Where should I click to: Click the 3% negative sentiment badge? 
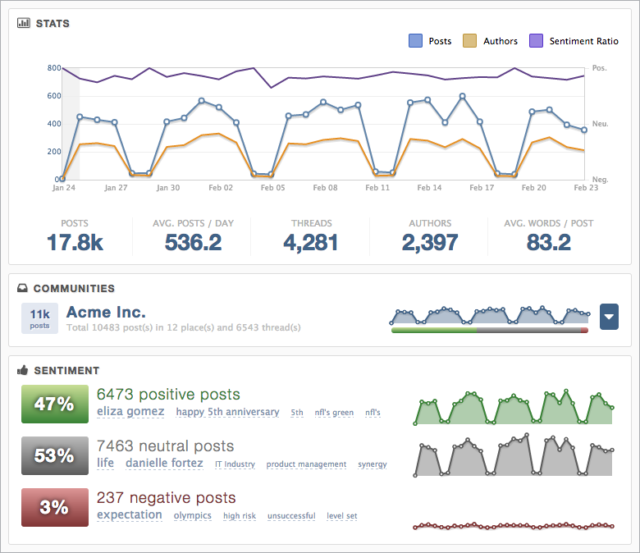53,507
